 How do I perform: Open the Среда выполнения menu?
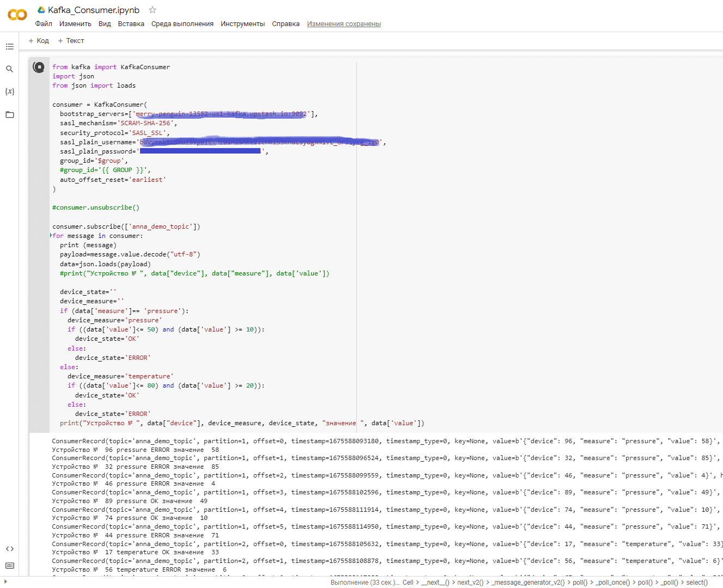click(x=182, y=24)
